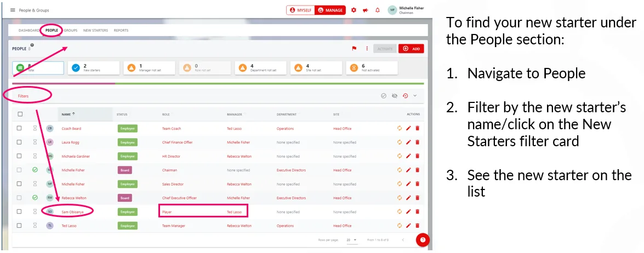Tick checkbox for Michelle Fisher Sales Director

(x=19, y=184)
